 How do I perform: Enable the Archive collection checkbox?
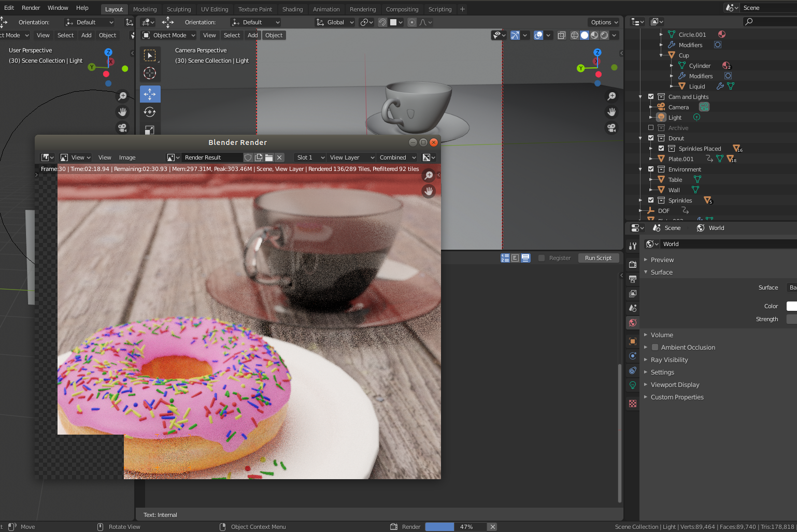pos(651,127)
